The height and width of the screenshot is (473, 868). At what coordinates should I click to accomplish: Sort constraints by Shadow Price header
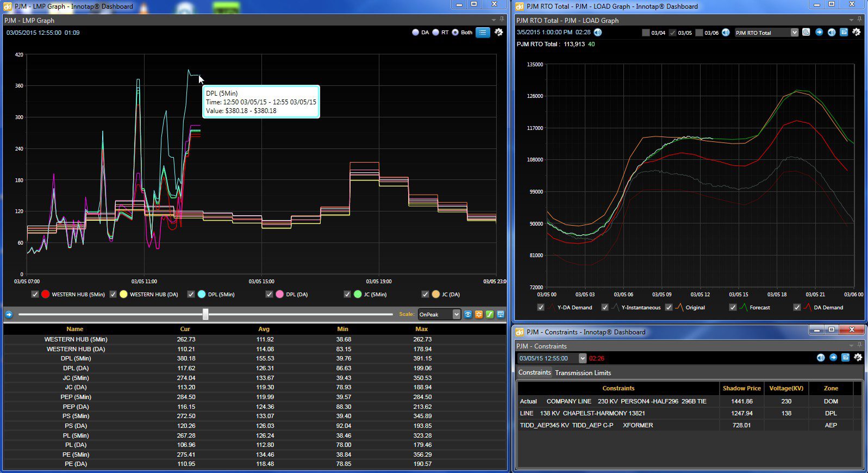pyautogui.click(x=742, y=388)
